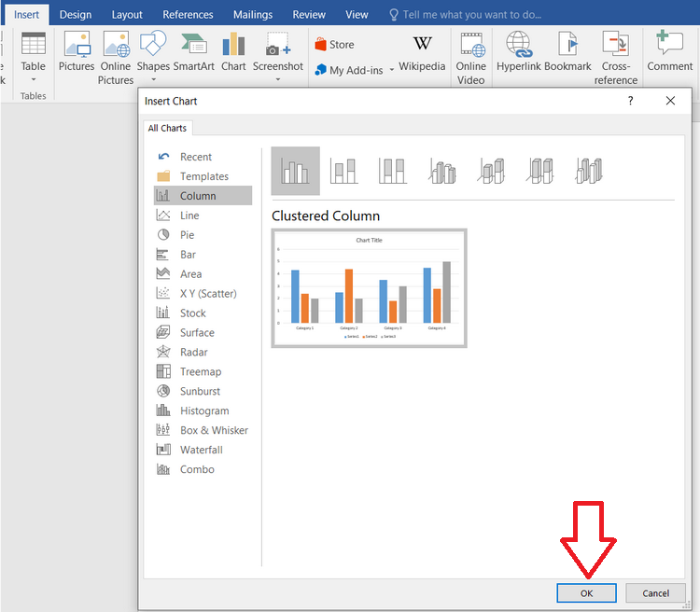Expand the Screenshot dropdown arrow
This screenshot has width=700, height=612.
pos(278,80)
